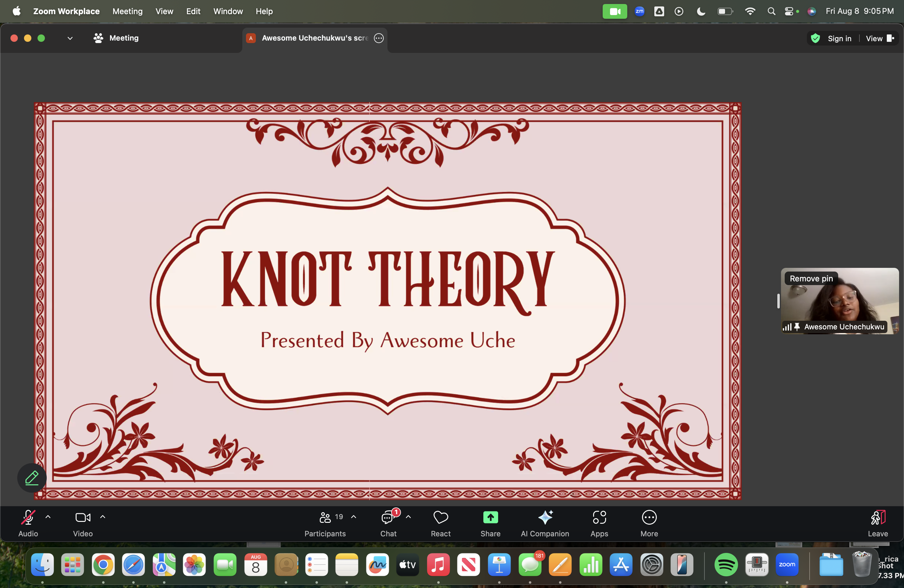
Task: Remove pin from Awesome Uchechukwu's video
Action: (x=811, y=278)
